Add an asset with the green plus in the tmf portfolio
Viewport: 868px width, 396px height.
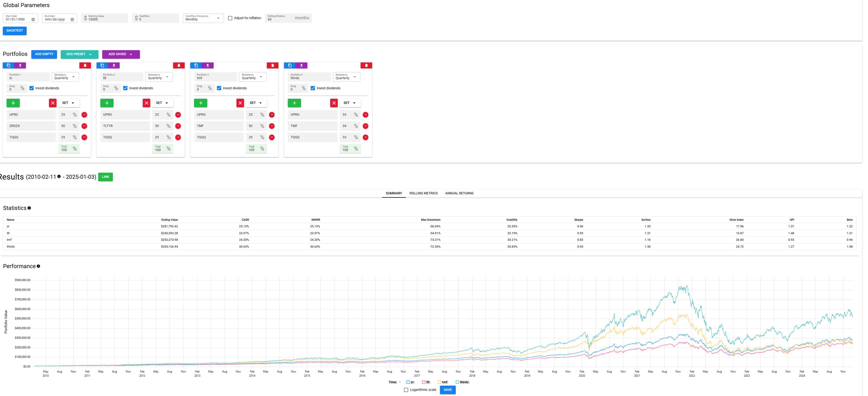click(x=200, y=103)
